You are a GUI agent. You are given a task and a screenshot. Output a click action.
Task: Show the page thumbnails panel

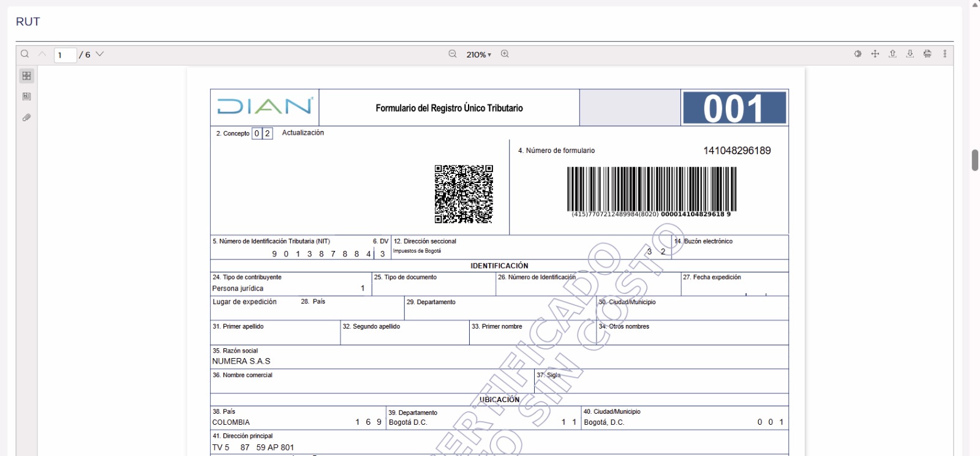point(26,76)
